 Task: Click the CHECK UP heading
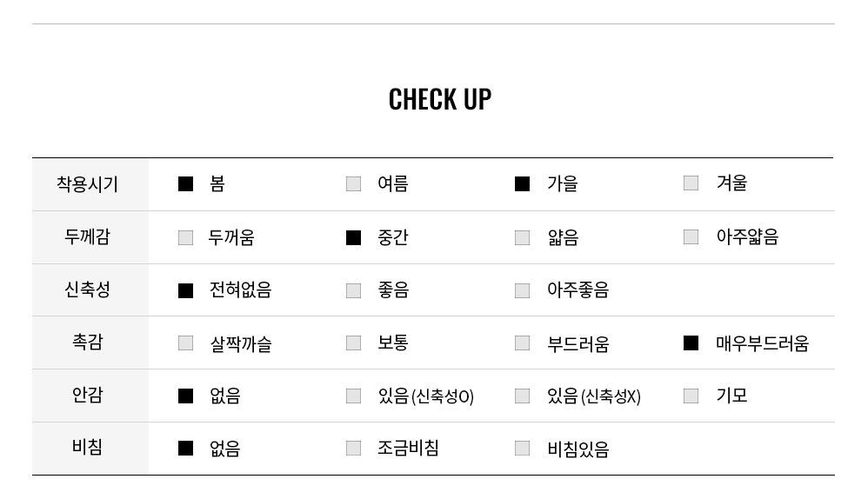coord(439,100)
